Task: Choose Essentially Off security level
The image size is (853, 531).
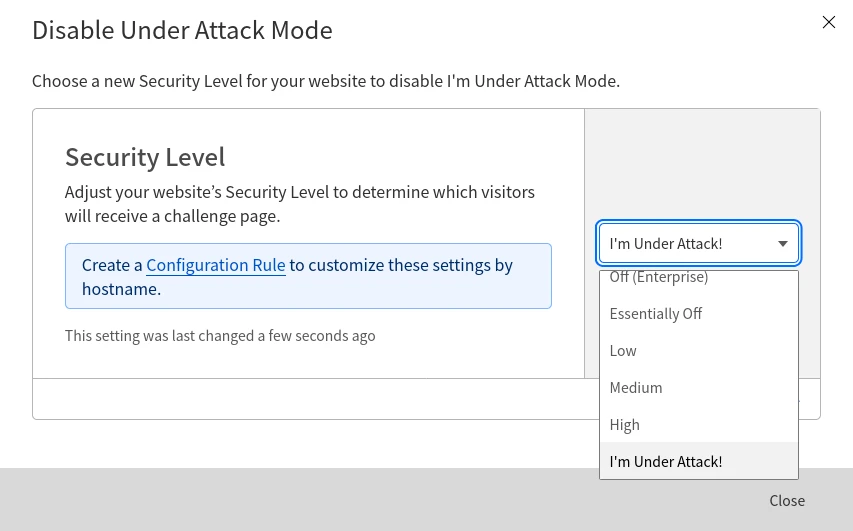Action: tap(656, 314)
